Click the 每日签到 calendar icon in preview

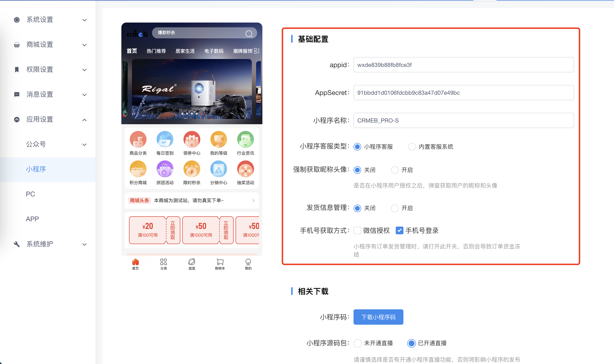(x=165, y=140)
